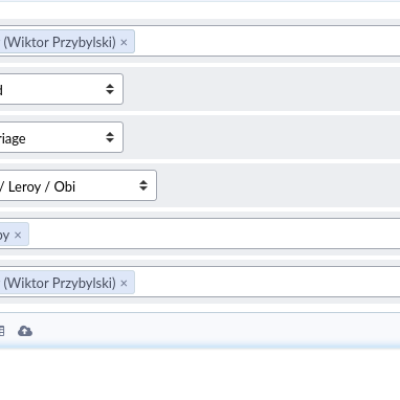This screenshot has width=400, height=400.
Task: Click empty space in top Wiktor Przybylski field
Action: click(267, 41)
